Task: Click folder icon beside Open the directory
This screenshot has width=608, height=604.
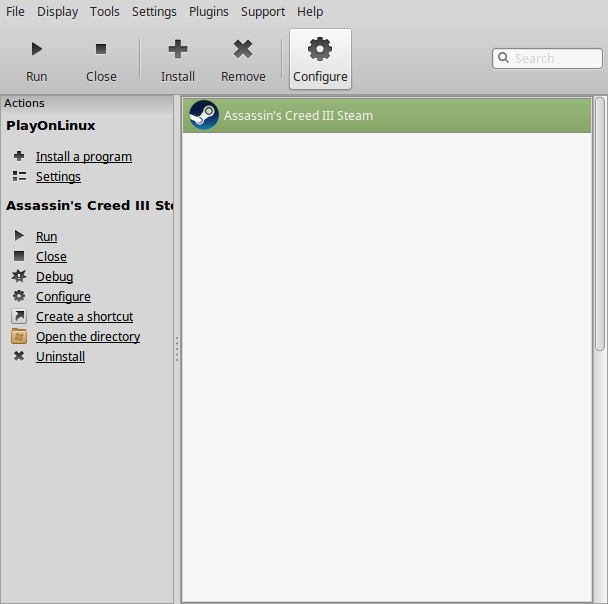Action: pyautogui.click(x=19, y=336)
